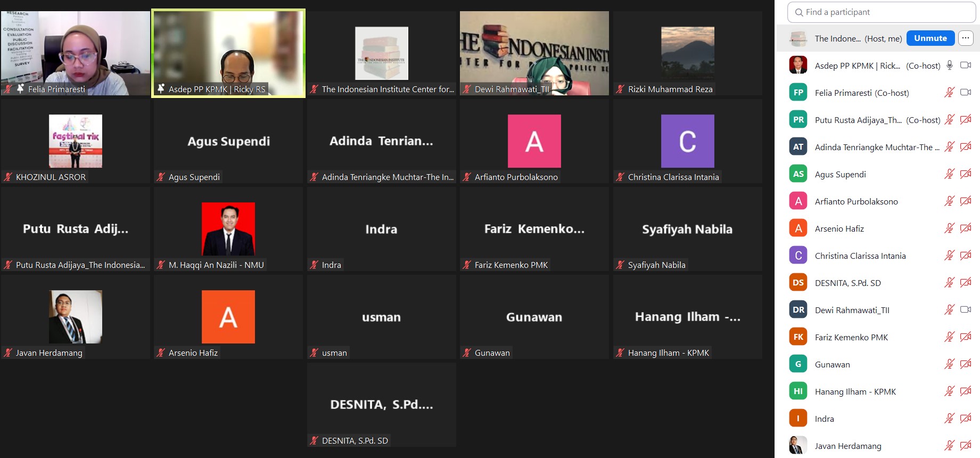Click the KHOZINUL ASROR profile picture tile
Viewport: 980px width, 458px height.
coord(76,141)
